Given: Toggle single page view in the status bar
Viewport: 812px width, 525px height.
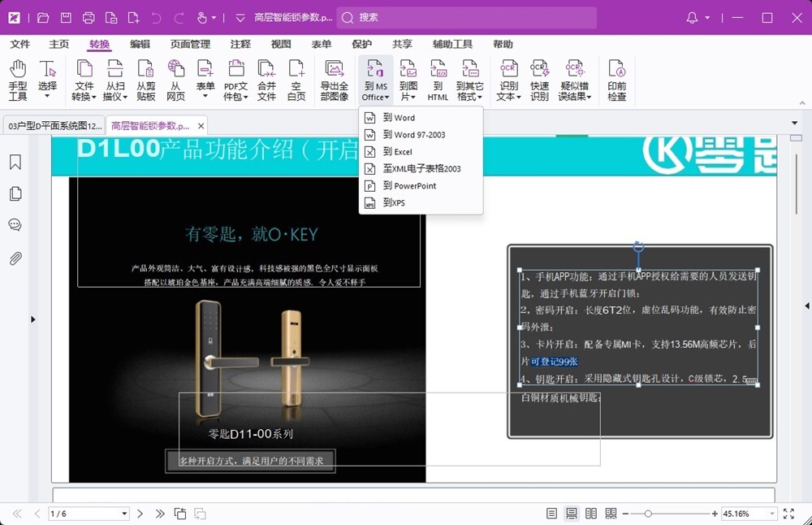Looking at the screenshot, I should [551, 513].
